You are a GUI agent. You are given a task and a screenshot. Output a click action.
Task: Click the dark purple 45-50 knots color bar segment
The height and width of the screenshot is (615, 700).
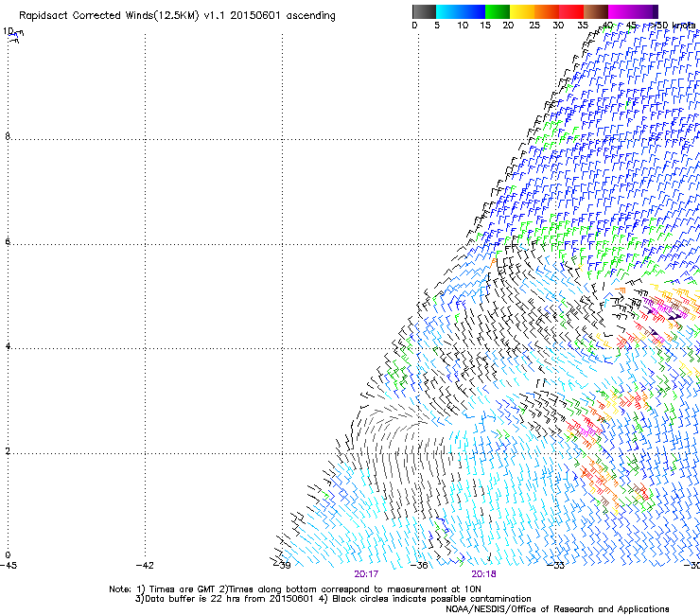pyautogui.click(x=645, y=11)
